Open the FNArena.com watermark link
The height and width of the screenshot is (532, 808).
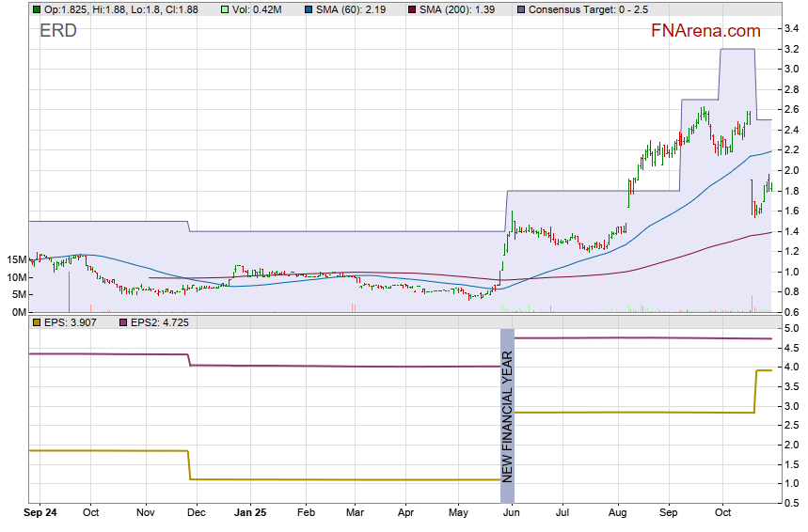(x=705, y=31)
